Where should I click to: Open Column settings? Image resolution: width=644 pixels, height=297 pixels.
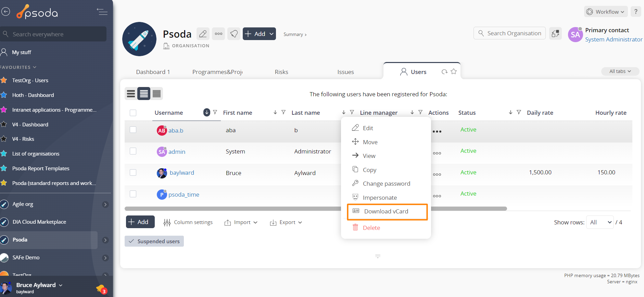188,222
